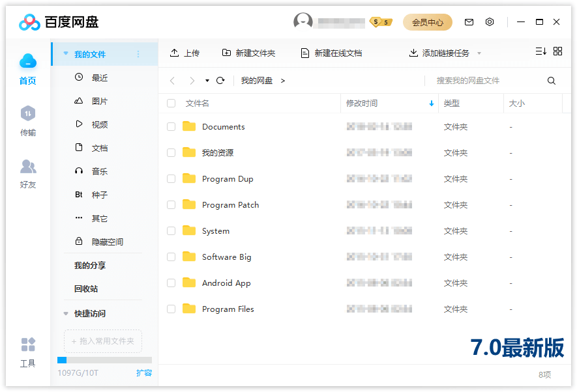
Task: Click the storage usage progress bar
Action: pyautogui.click(x=104, y=359)
